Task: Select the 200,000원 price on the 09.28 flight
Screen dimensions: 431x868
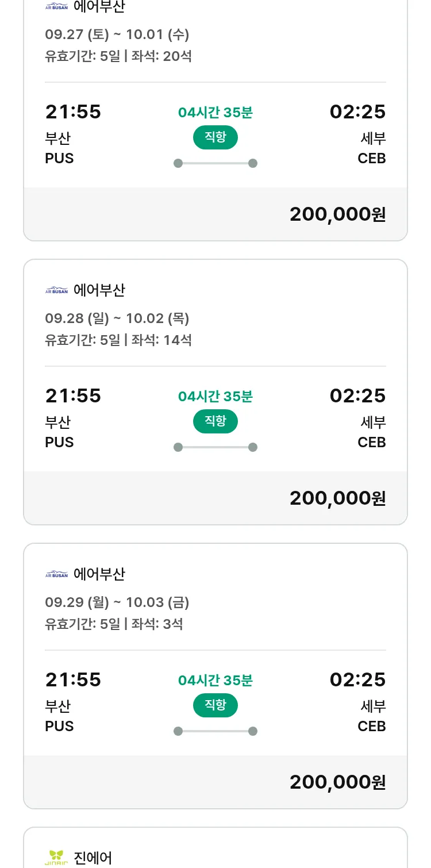Action: (337, 498)
